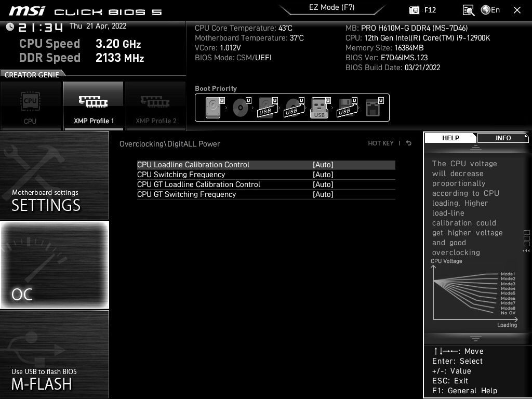Close the BIOS with the X icon
The height and width of the screenshot is (399, 532).
tap(517, 10)
